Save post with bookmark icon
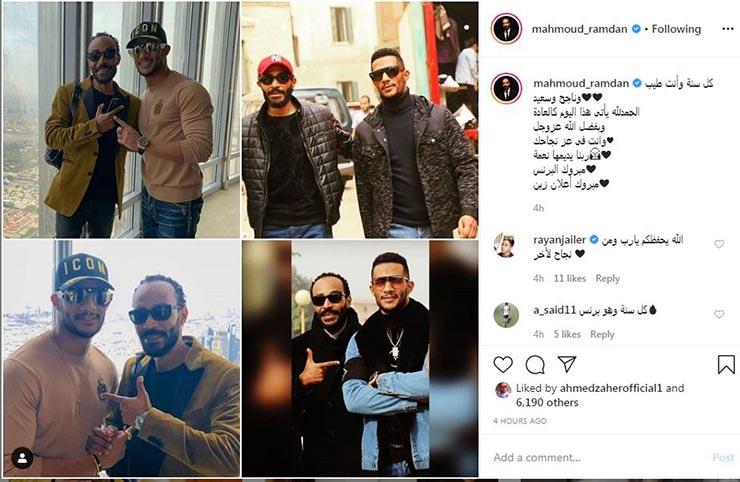The height and width of the screenshot is (482, 740). 726,364
